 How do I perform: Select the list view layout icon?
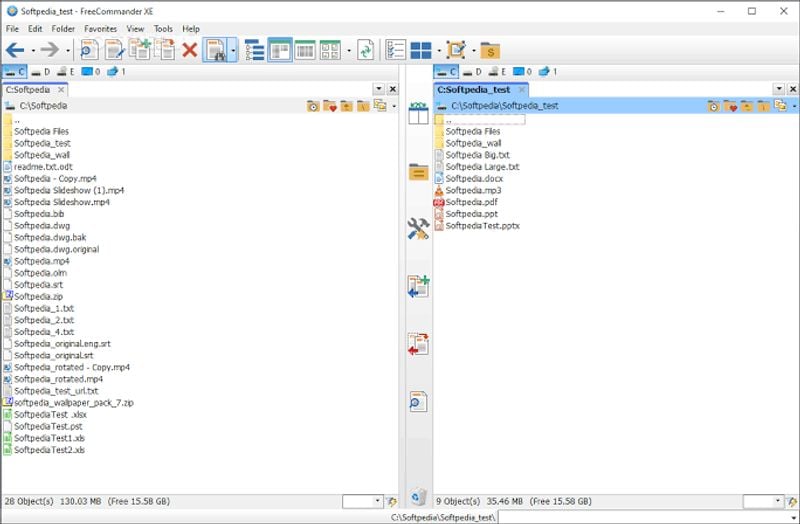[280, 50]
